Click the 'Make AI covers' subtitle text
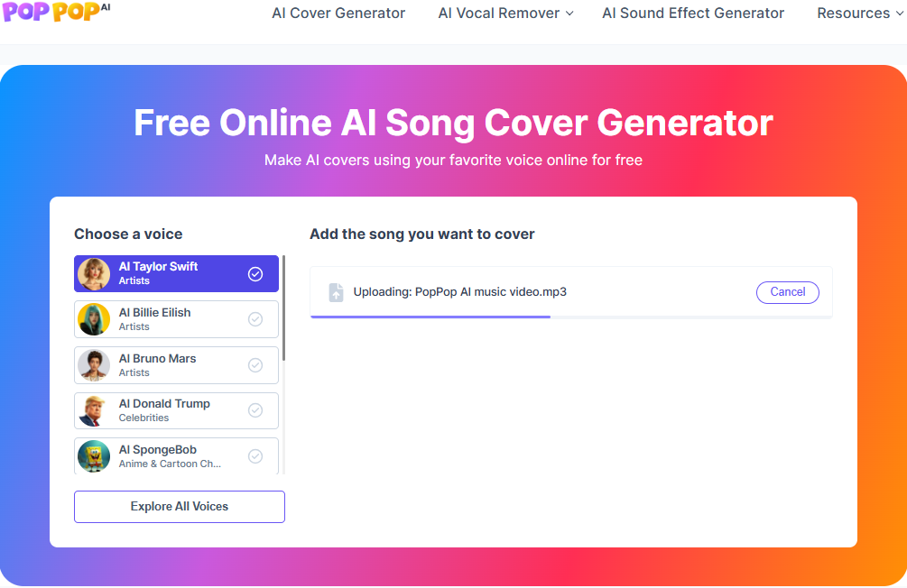 [453, 161]
